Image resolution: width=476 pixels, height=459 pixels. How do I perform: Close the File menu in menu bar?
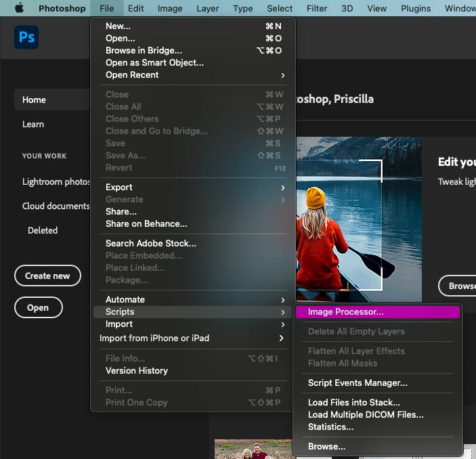tap(106, 9)
